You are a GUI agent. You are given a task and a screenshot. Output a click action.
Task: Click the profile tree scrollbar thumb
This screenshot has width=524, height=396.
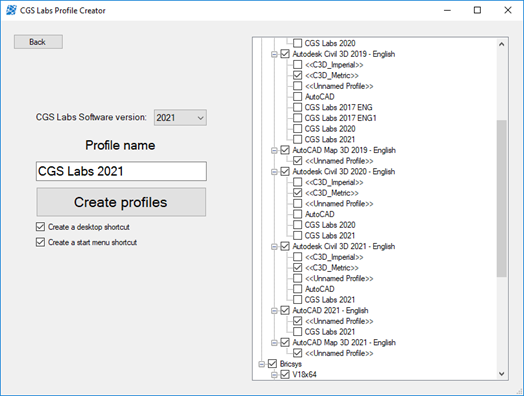coord(502,198)
